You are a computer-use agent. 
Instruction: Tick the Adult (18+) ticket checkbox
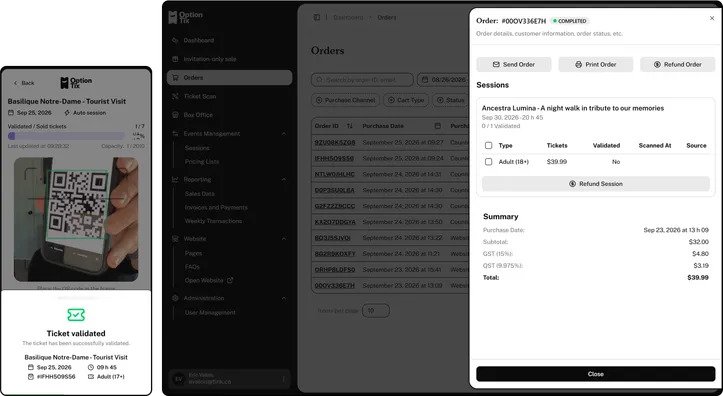pos(488,162)
